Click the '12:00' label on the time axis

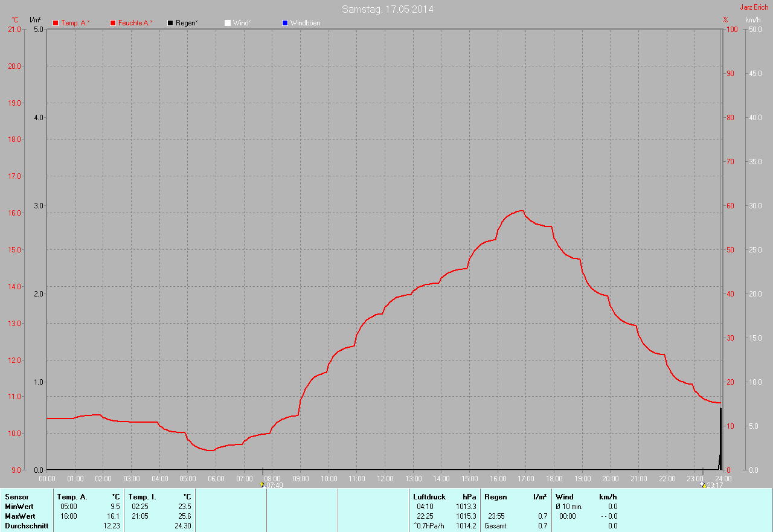pyautogui.click(x=385, y=478)
